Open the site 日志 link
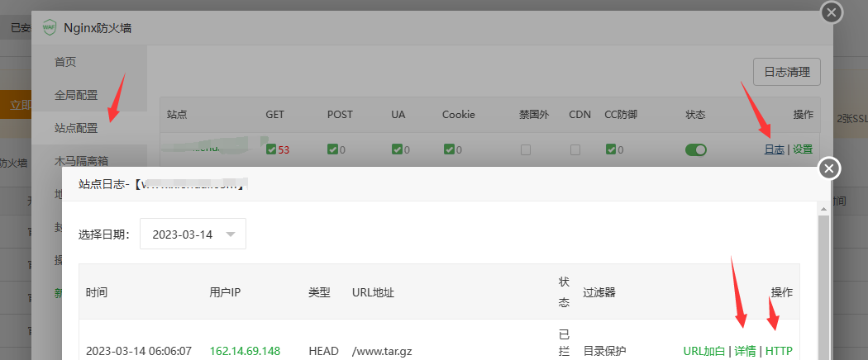The height and width of the screenshot is (360, 868). 774,149
